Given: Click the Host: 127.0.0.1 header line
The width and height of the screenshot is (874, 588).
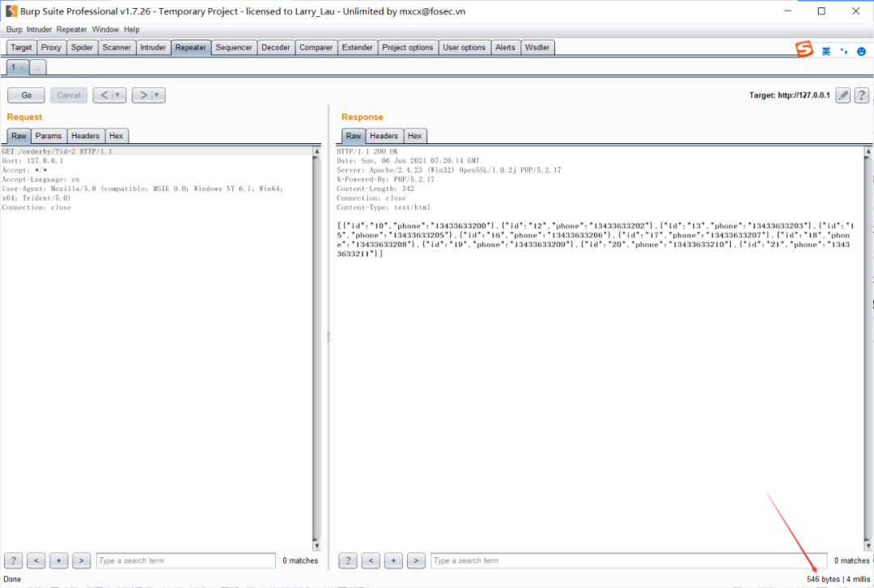Looking at the screenshot, I should [x=32, y=161].
